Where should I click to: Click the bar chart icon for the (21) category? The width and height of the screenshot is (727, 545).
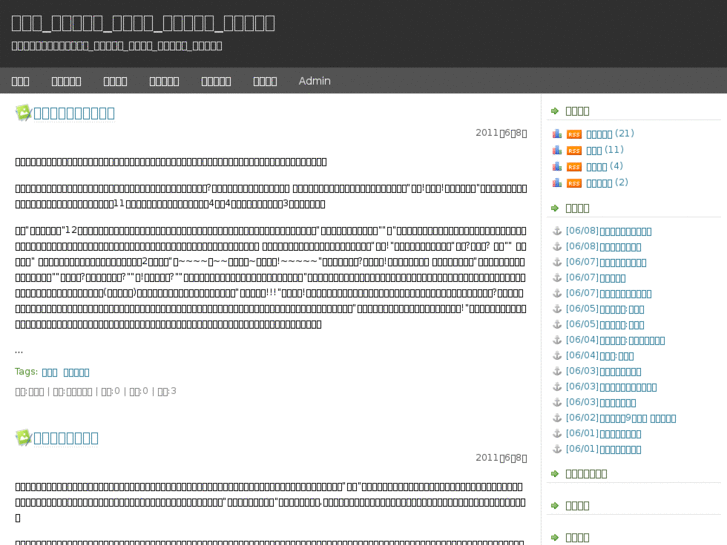pyautogui.click(x=557, y=134)
